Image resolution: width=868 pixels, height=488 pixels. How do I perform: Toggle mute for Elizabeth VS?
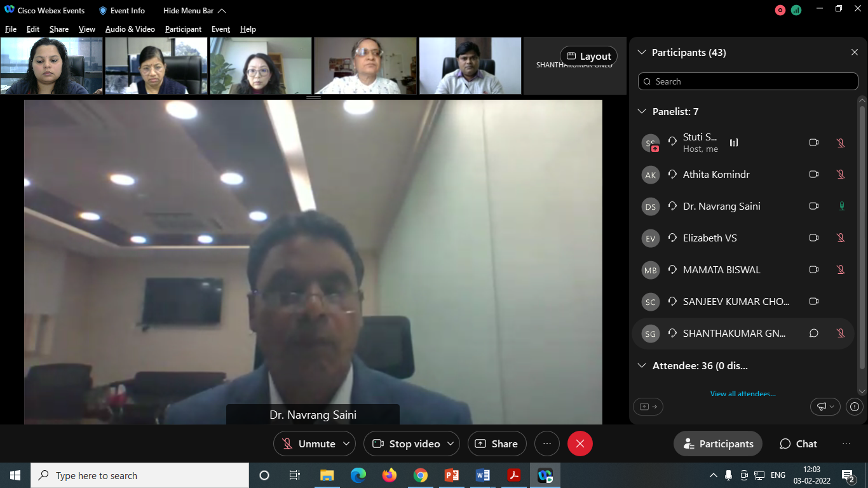point(841,238)
